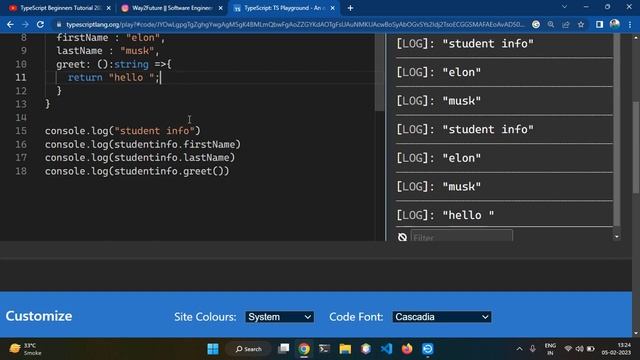This screenshot has height=360, width=640.
Task: Open File Explorer from the taskbar
Action: point(345,349)
